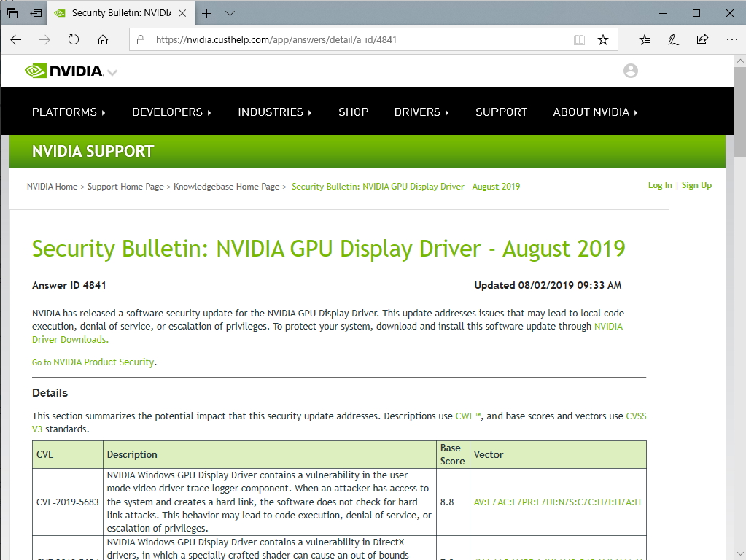Image resolution: width=746 pixels, height=560 pixels.
Task: Go to Support Home Page breadcrumb
Action: click(x=125, y=187)
